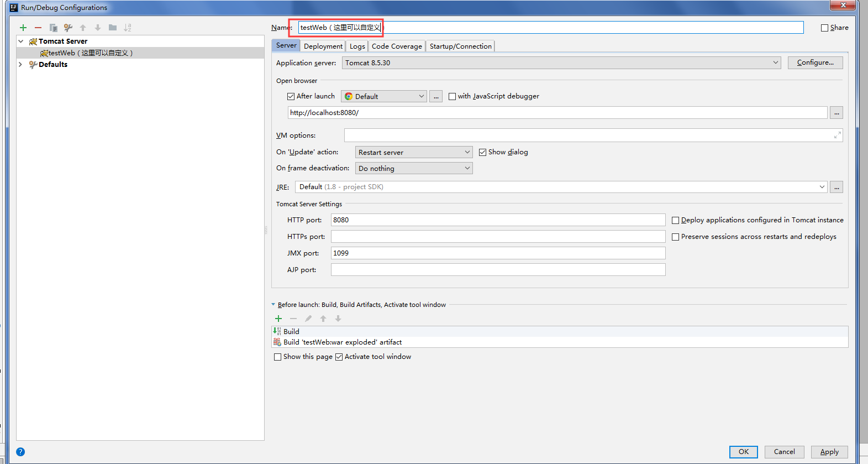Remove selected configuration with red minus
Screen dimensions: 868x464
click(x=38, y=28)
